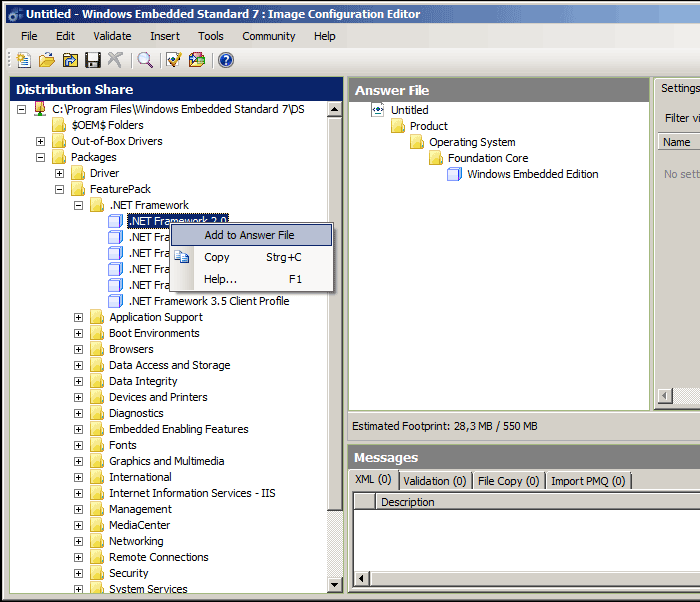Click the distribution share root computer icon
The image size is (700, 602).
click(x=40, y=109)
